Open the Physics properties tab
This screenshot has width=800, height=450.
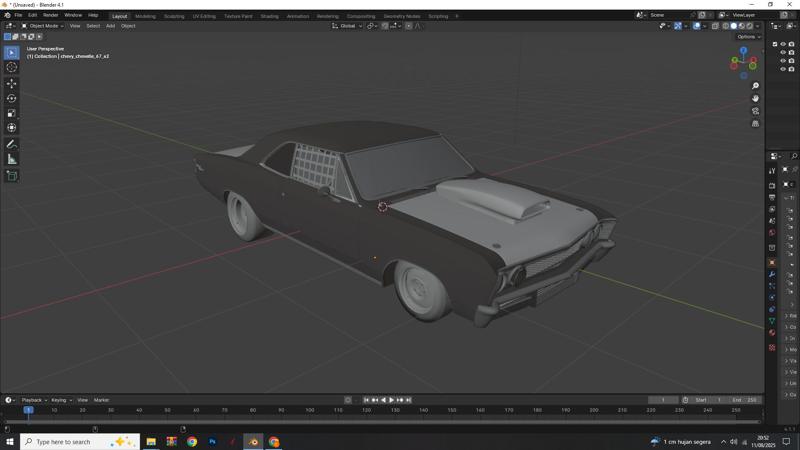[772, 297]
